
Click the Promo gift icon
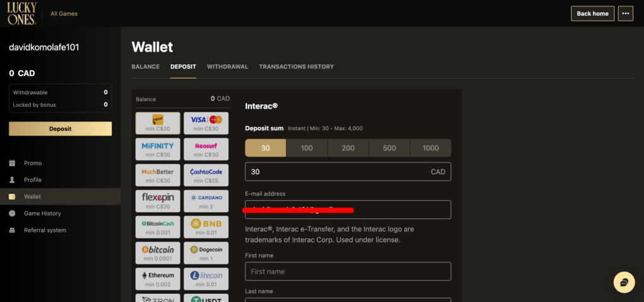click(x=13, y=163)
